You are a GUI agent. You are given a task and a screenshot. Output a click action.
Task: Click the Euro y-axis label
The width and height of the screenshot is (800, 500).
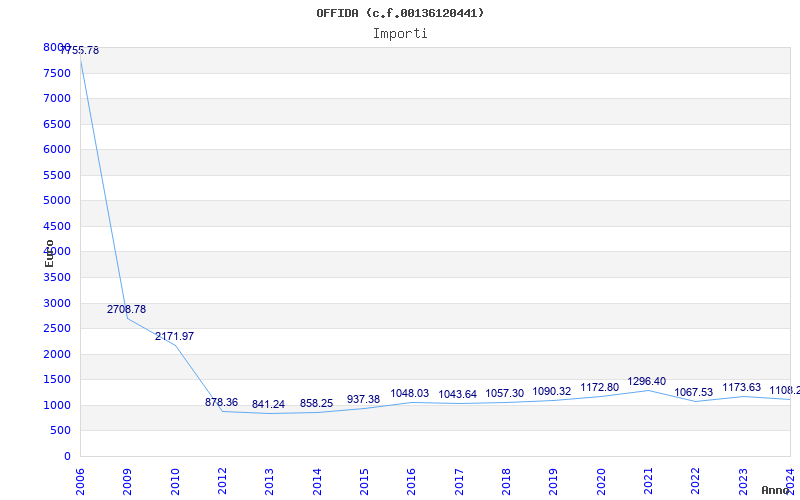[x=49, y=253]
